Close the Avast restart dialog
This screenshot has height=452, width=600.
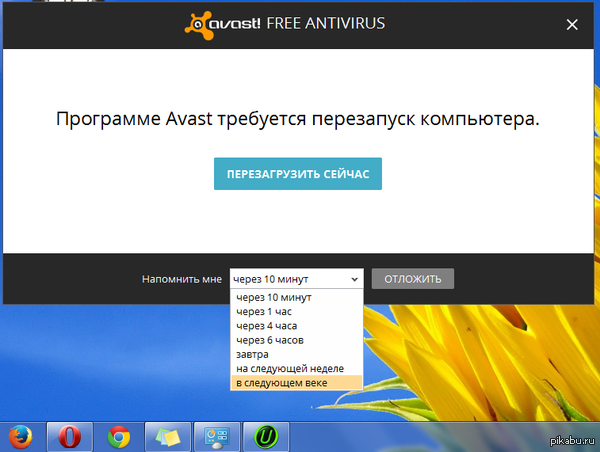point(571,24)
